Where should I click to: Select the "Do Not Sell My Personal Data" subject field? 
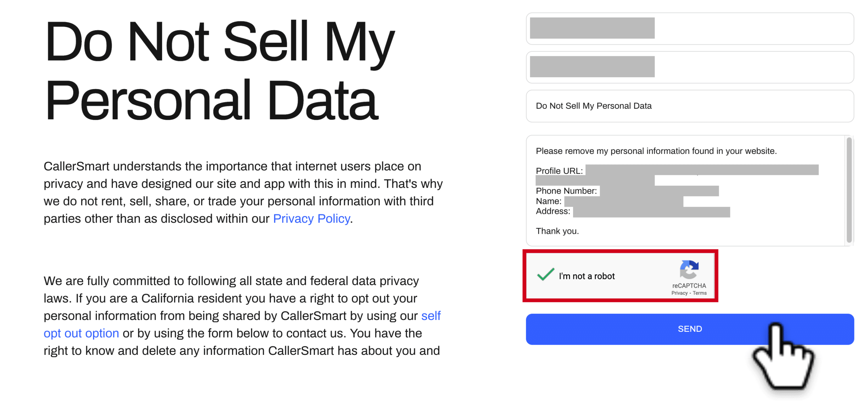[689, 106]
